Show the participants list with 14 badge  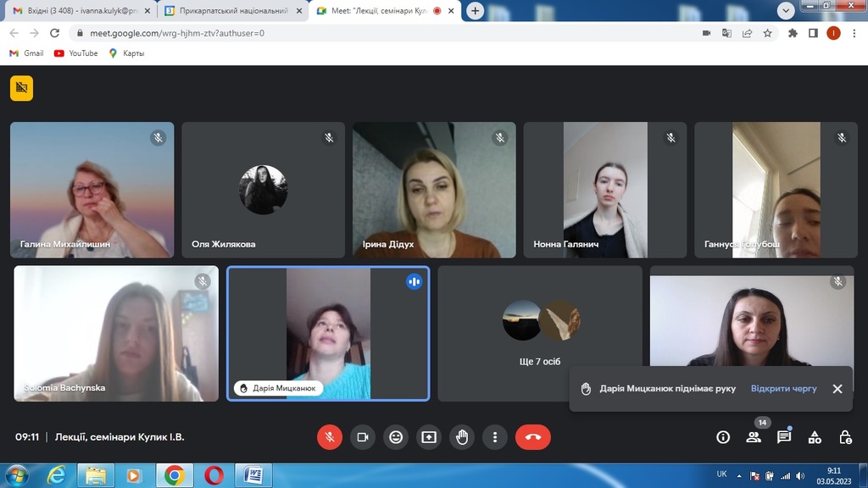point(754,437)
